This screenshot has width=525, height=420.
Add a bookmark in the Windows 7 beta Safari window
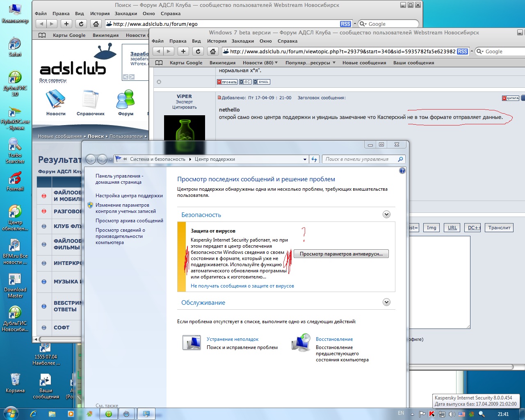(183, 51)
